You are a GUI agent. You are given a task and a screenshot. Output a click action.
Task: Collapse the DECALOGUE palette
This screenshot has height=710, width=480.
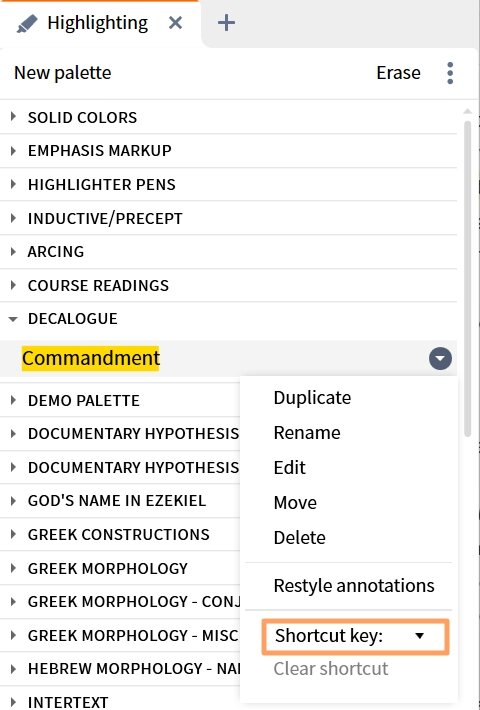click(x=13, y=319)
